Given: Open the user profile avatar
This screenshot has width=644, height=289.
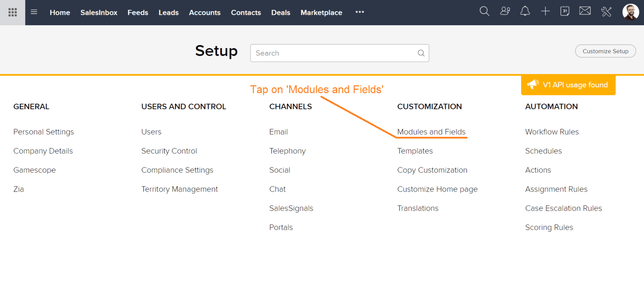Looking at the screenshot, I should (x=631, y=12).
